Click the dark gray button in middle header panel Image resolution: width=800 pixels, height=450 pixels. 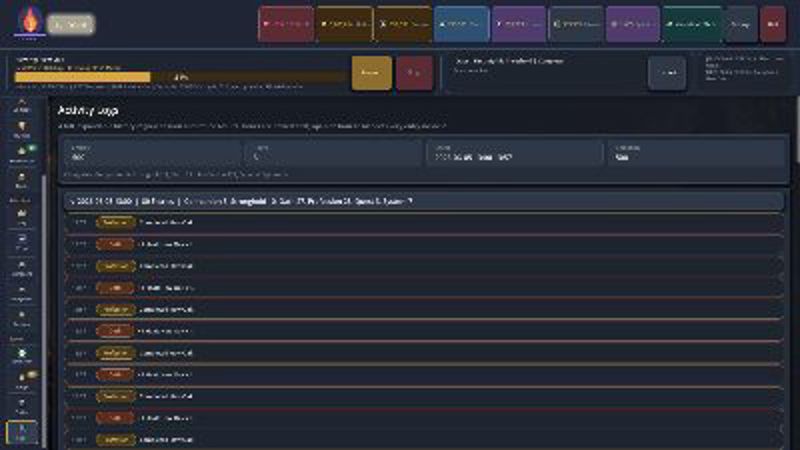(667, 73)
